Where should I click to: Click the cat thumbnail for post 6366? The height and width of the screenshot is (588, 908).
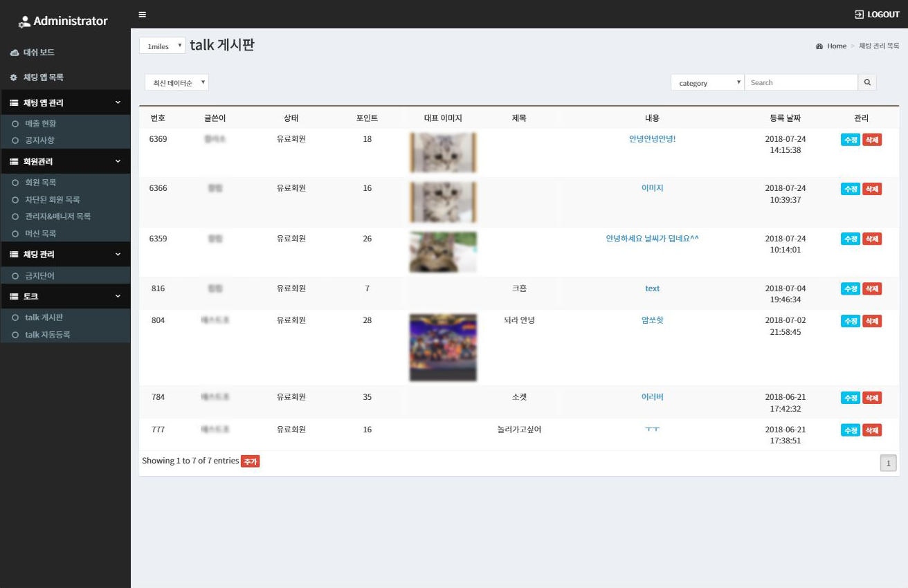(443, 202)
